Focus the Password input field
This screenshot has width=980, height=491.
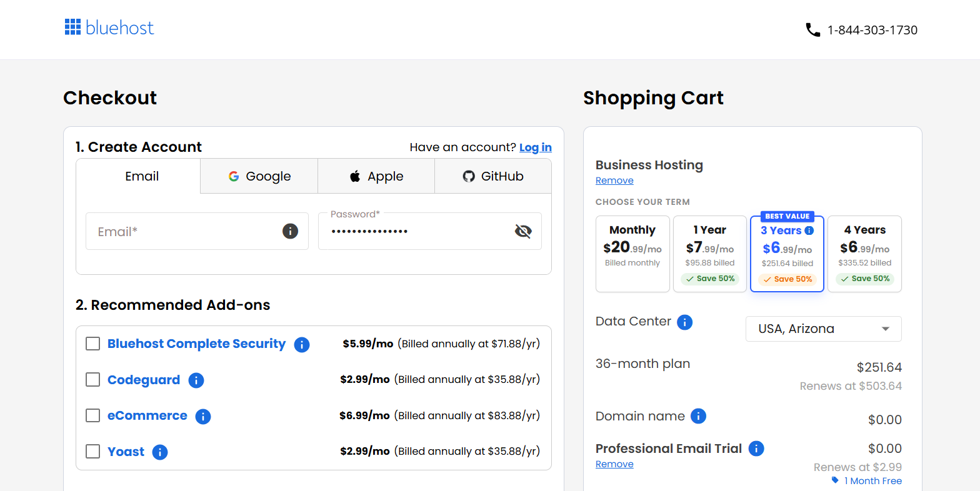pyautogui.click(x=430, y=231)
